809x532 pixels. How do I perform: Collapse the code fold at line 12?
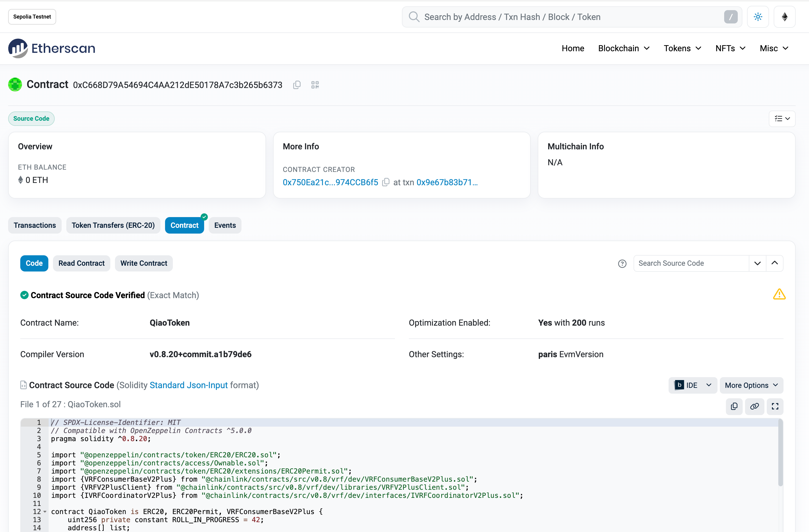(x=45, y=512)
